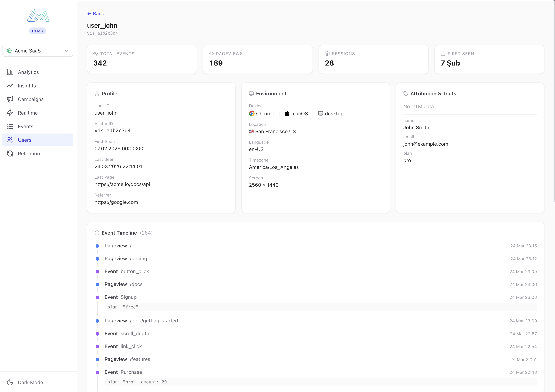Click the chevron arrow in site selector
555x392 pixels.
coord(66,51)
